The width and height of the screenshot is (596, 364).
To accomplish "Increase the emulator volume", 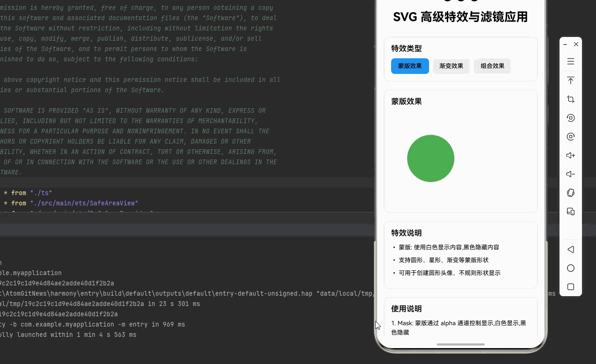I will (x=570, y=155).
